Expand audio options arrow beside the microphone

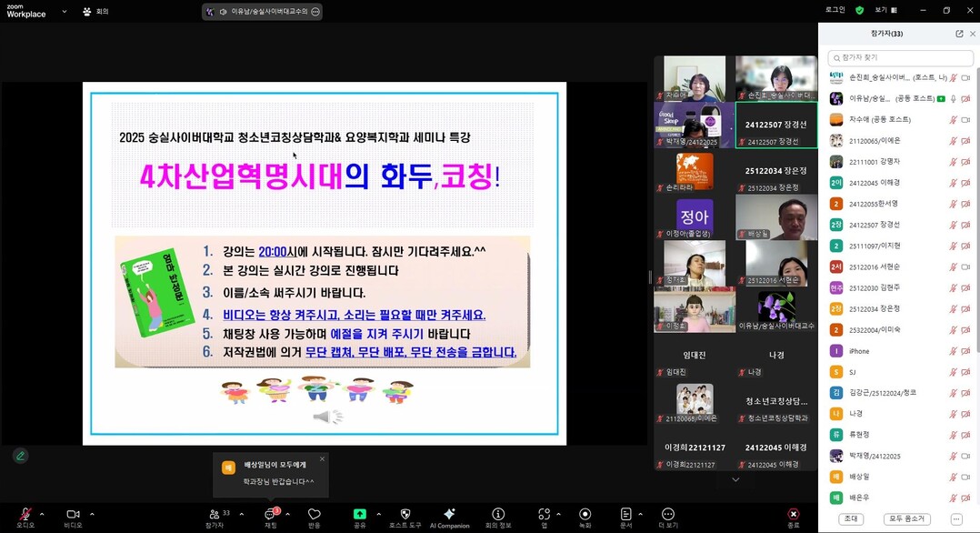point(42,514)
